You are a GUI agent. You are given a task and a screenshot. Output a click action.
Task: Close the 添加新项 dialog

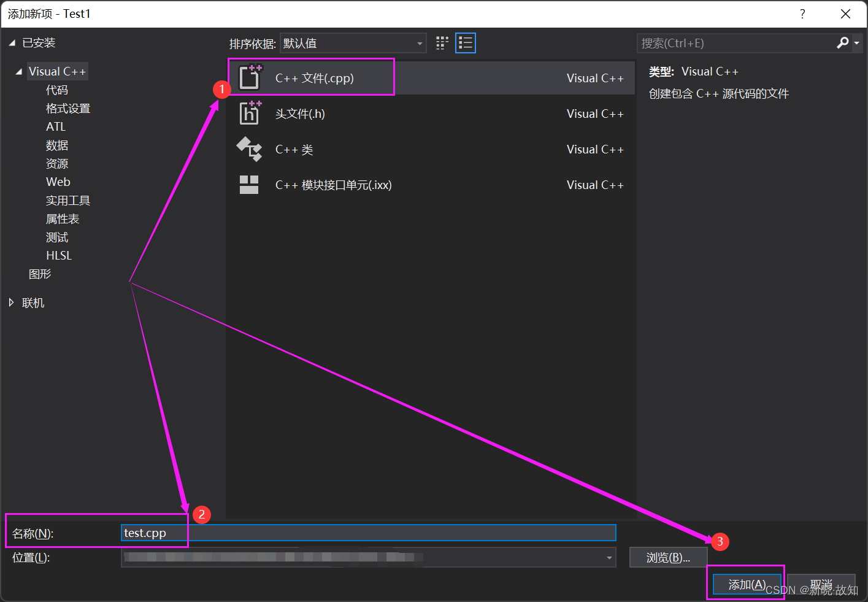pyautogui.click(x=845, y=14)
